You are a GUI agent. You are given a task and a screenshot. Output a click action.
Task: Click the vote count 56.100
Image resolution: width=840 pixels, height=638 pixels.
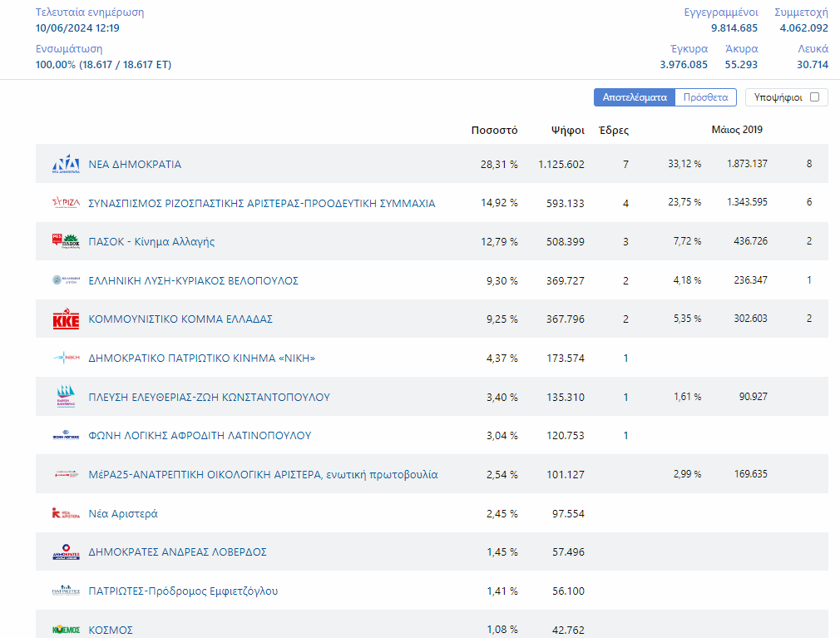(x=568, y=591)
